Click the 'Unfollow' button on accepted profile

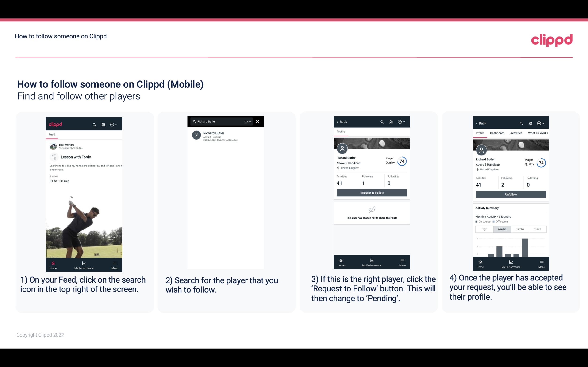pos(510,194)
